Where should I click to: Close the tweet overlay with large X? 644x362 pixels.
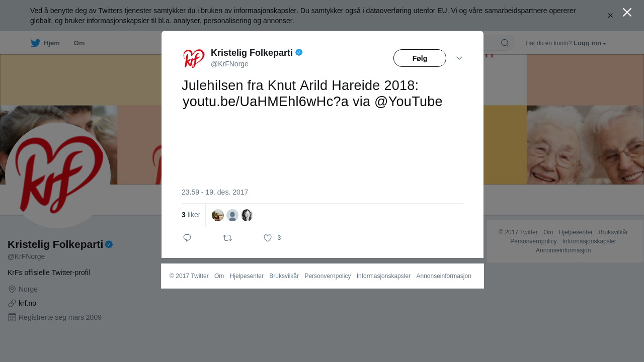(x=627, y=12)
